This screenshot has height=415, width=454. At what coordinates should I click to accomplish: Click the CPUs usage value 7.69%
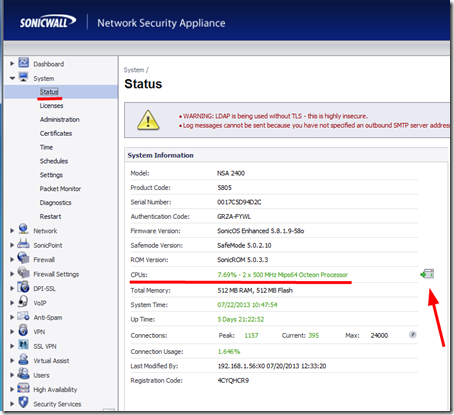pos(227,275)
